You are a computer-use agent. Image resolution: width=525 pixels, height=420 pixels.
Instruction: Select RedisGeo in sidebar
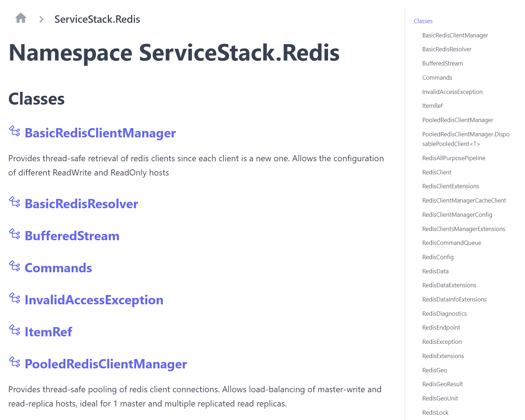(x=434, y=370)
